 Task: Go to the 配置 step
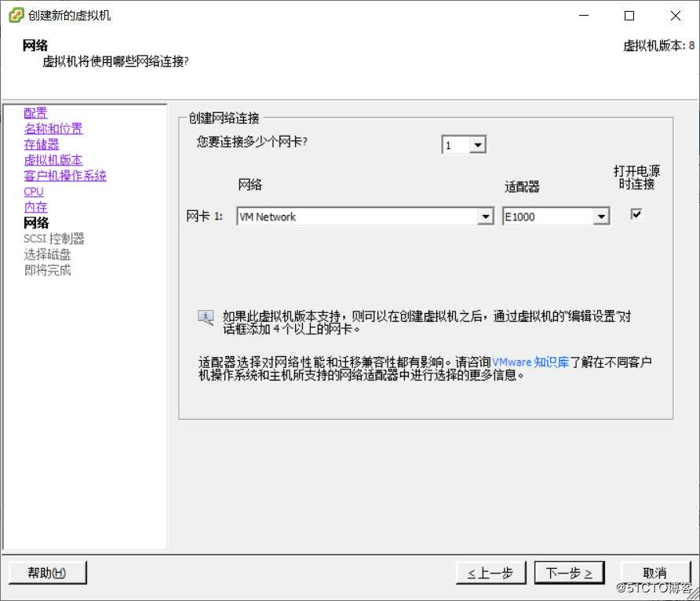coord(35,113)
